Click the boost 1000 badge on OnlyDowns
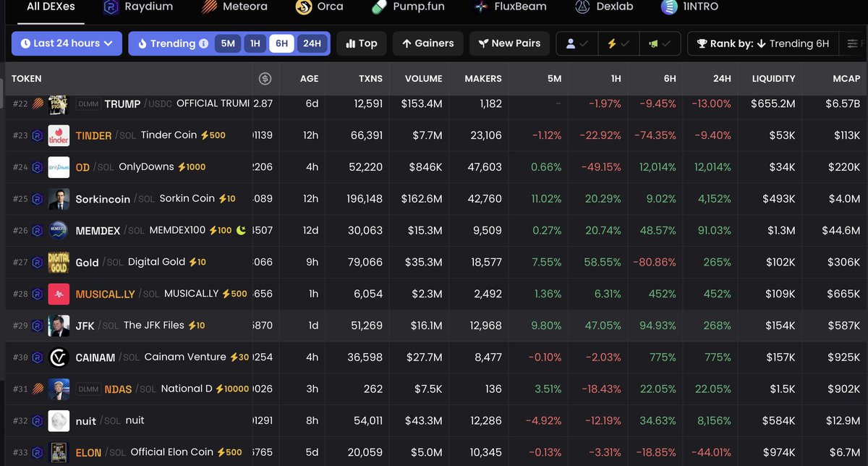The image size is (868, 466). tap(192, 167)
